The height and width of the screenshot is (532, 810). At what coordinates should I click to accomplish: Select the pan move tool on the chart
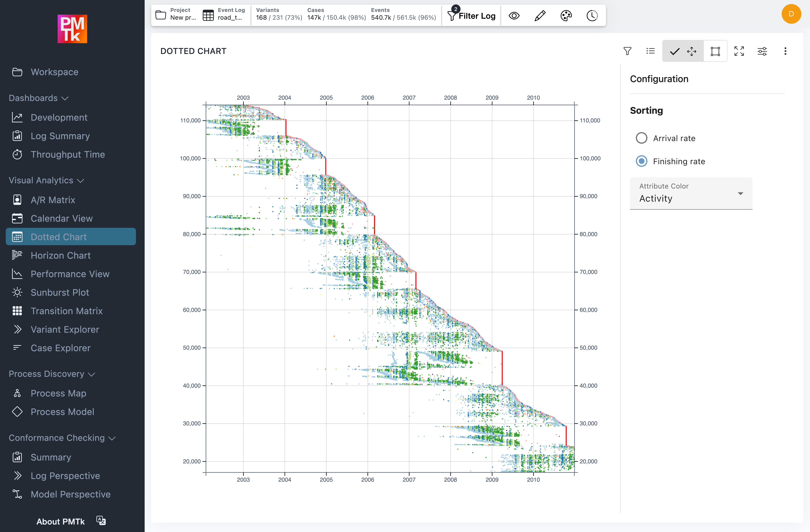tap(692, 51)
